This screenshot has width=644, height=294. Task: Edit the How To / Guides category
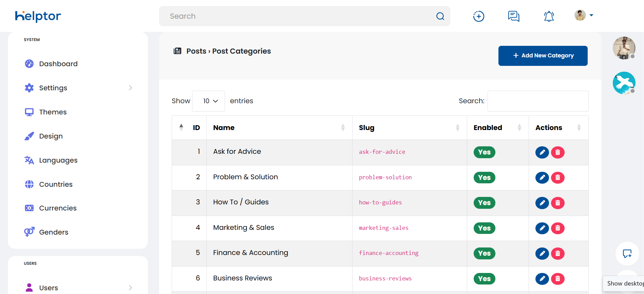(x=542, y=203)
